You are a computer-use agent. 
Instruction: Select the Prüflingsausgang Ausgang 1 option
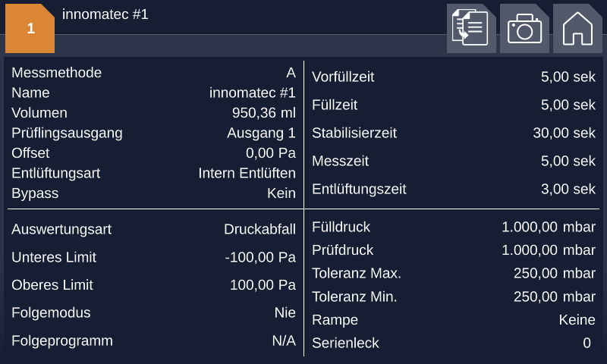click(261, 133)
